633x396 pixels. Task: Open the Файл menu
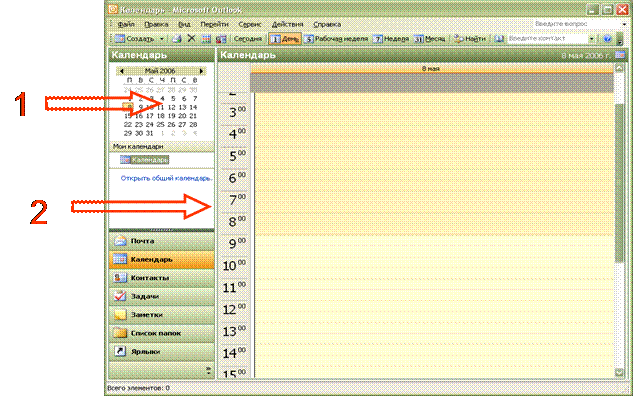point(126,24)
